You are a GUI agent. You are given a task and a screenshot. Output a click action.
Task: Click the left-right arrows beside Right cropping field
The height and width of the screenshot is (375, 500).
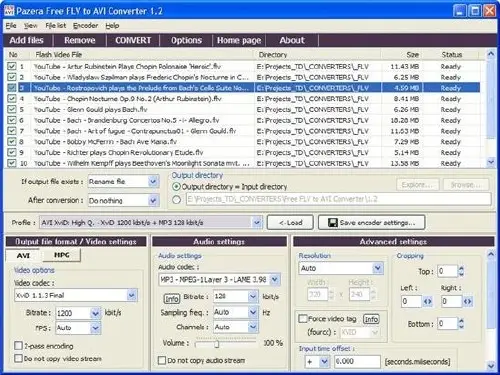(x=467, y=302)
